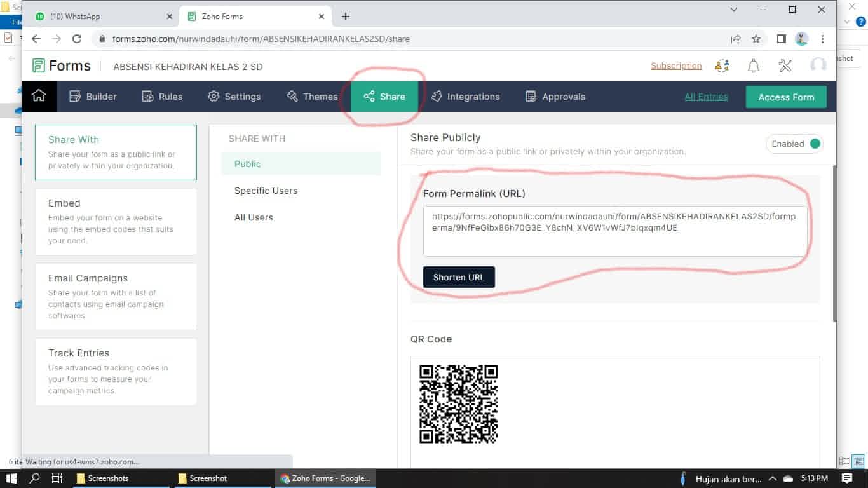Click the browser address bar URL

point(261,39)
